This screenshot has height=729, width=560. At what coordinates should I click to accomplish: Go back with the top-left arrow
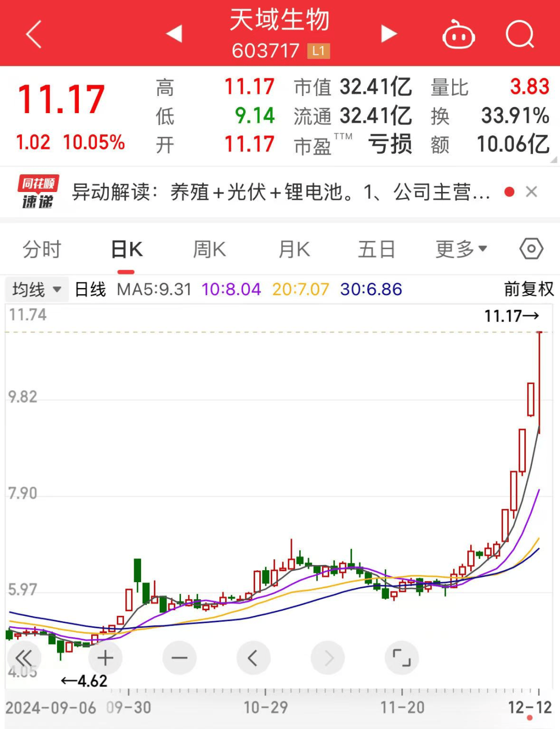32,34
